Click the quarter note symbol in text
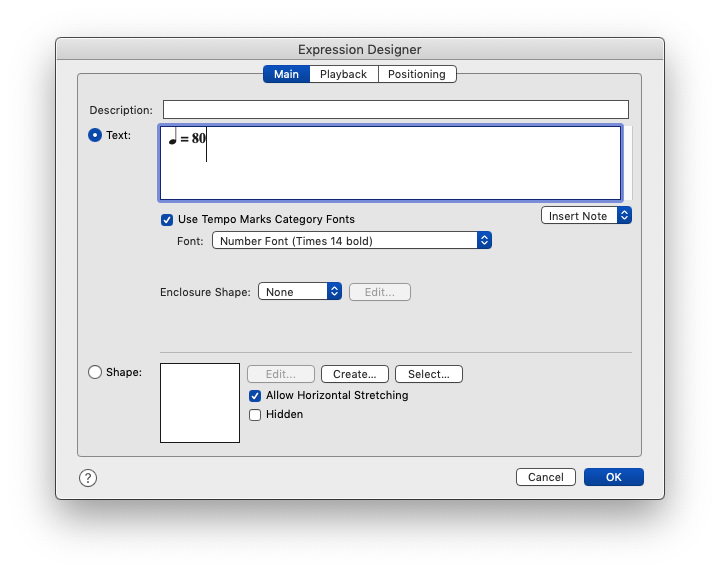This screenshot has height=573, width=720. (x=173, y=138)
